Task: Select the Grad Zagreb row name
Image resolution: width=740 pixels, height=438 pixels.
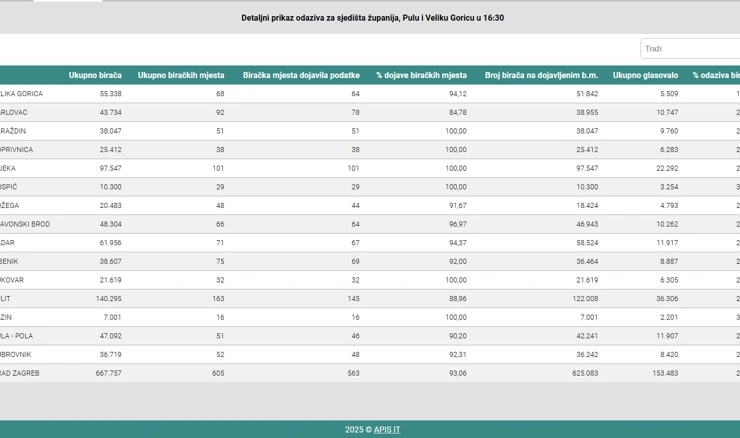Action: pyautogui.click(x=19, y=373)
